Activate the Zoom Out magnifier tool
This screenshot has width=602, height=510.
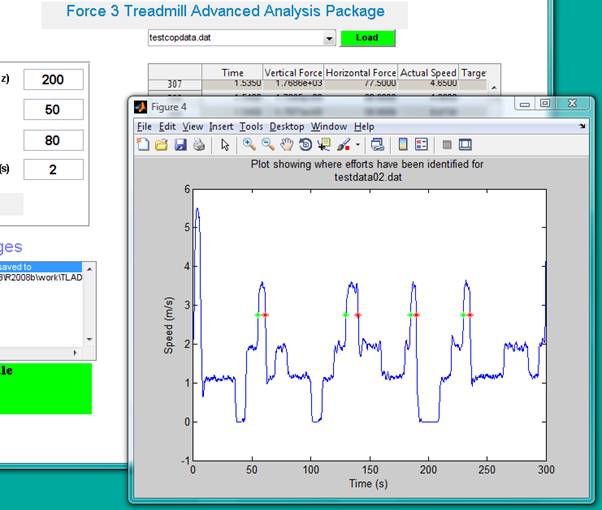point(268,145)
